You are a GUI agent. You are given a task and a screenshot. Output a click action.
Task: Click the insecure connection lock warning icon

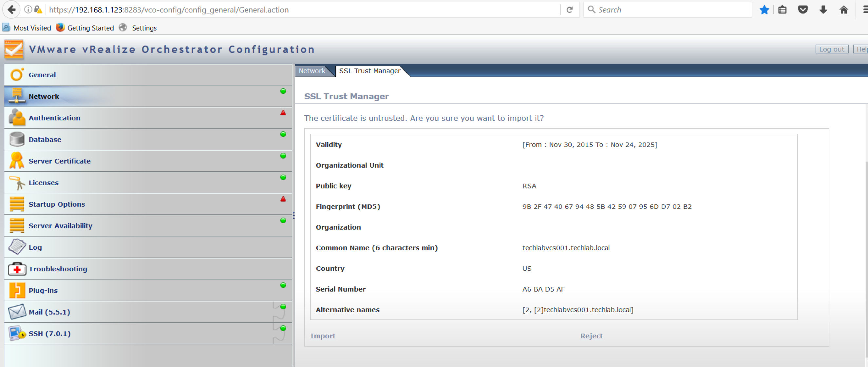[38, 10]
